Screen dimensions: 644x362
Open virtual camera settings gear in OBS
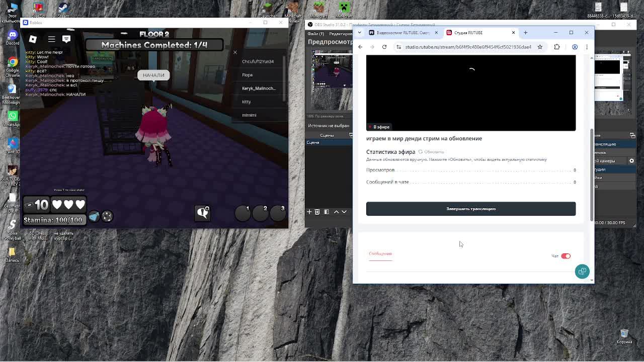pyautogui.click(x=631, y=161)
